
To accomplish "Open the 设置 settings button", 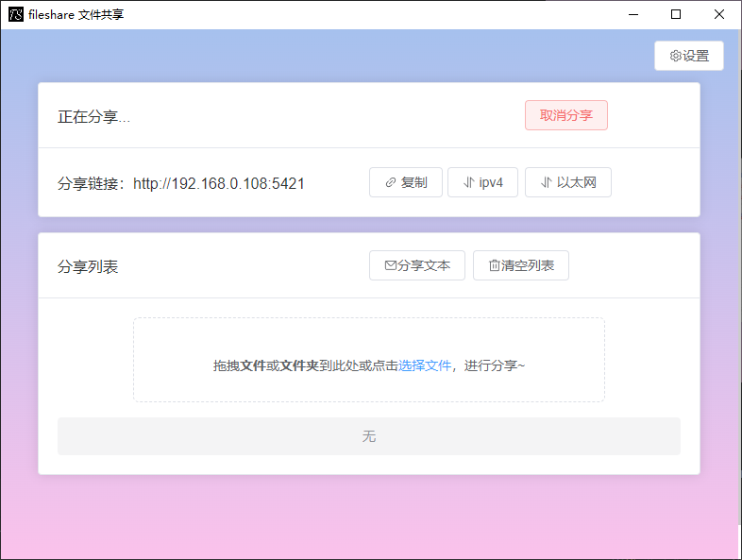I will (x=688, y=56).
